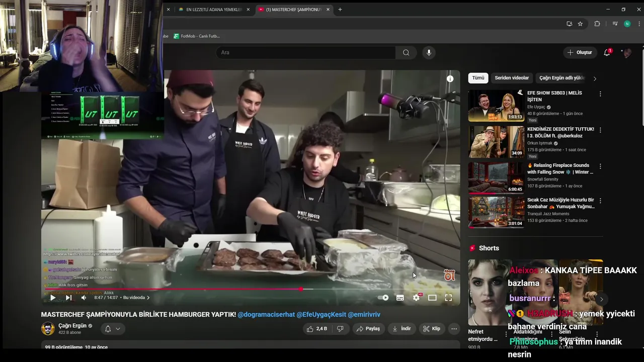Open Chrome profile N avatar
The height and width of the screenshot is (362, 644).
pyautogui.click(x=627, y=24)
